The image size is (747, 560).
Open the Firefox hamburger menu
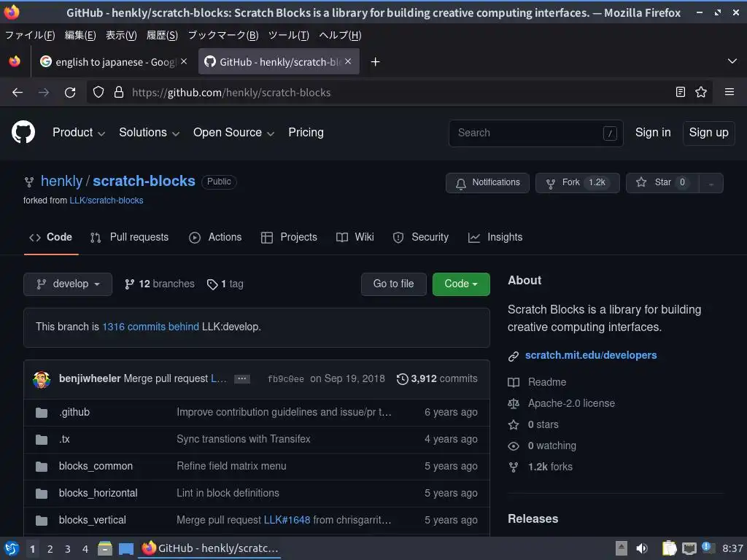point(729,92)
